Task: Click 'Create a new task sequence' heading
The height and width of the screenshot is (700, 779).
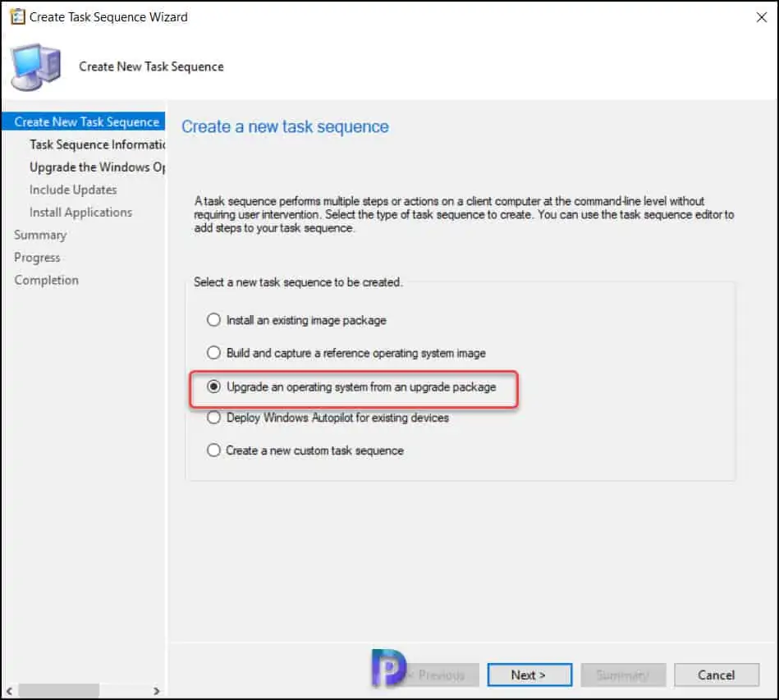Action: pyautogui.click(x=285, y=126)
